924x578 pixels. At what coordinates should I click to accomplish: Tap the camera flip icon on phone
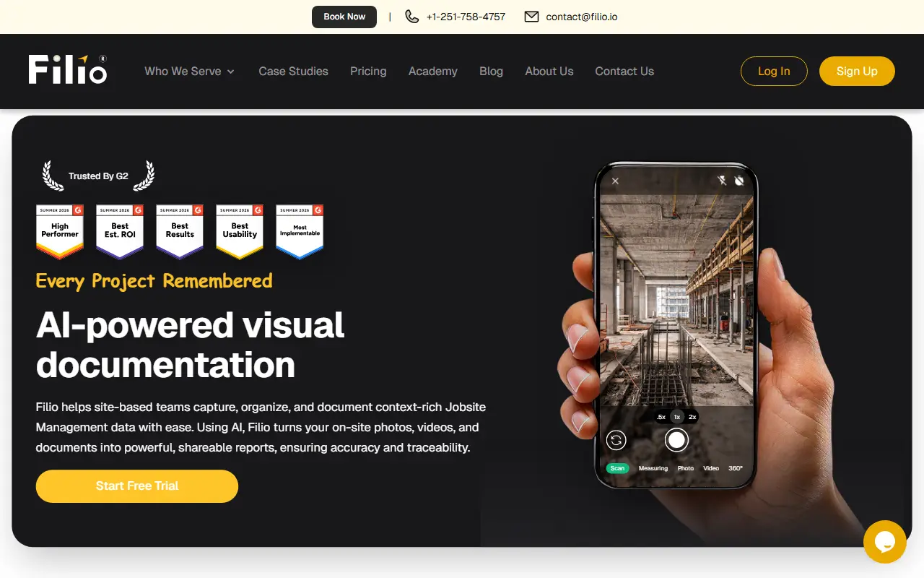(616, 440)
